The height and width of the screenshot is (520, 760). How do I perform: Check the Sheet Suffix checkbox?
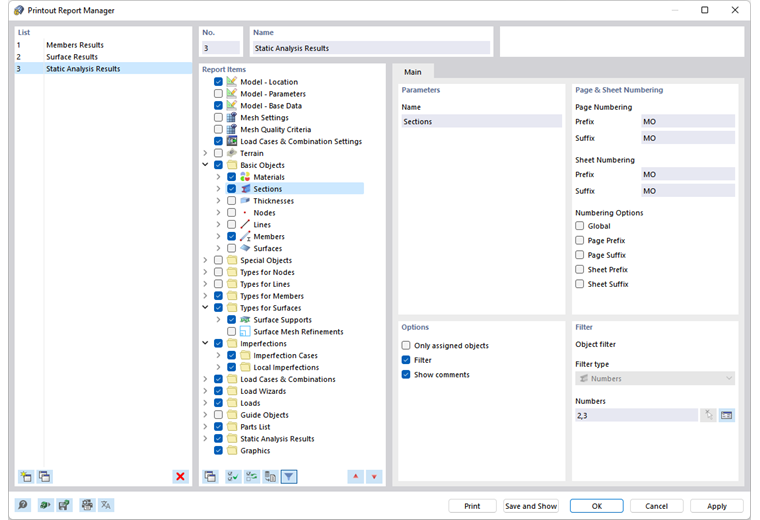[x=580, y=284]
